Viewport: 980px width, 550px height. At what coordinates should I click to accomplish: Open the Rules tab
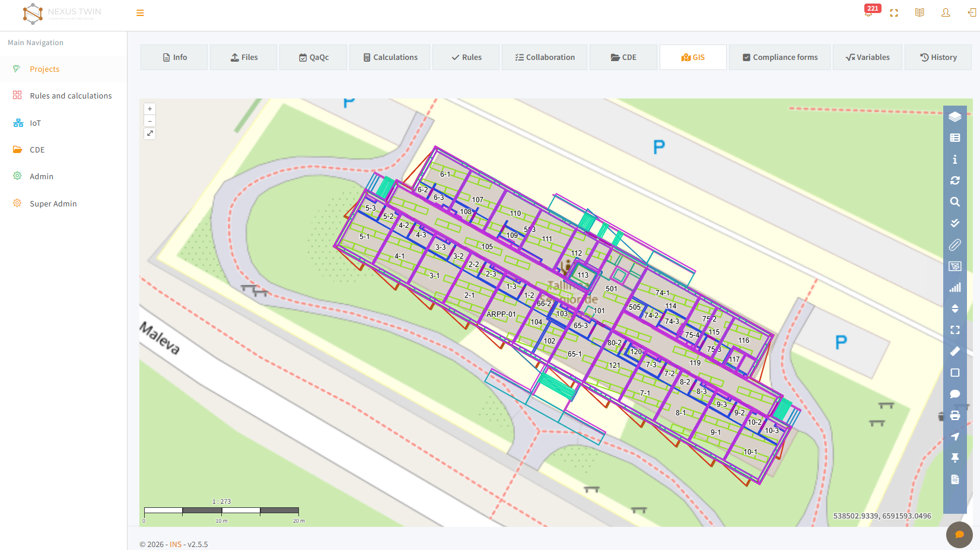[x=466, y=58]
